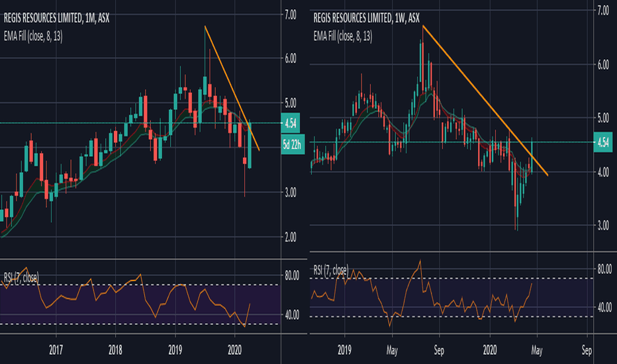Select the EMA Fill indicator label on the 1M chart

point(33,36)
